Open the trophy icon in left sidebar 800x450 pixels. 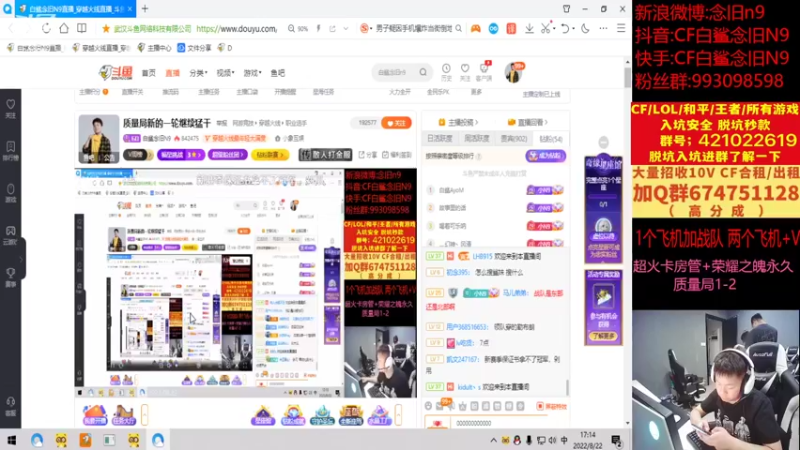click(x=11, y=277)
